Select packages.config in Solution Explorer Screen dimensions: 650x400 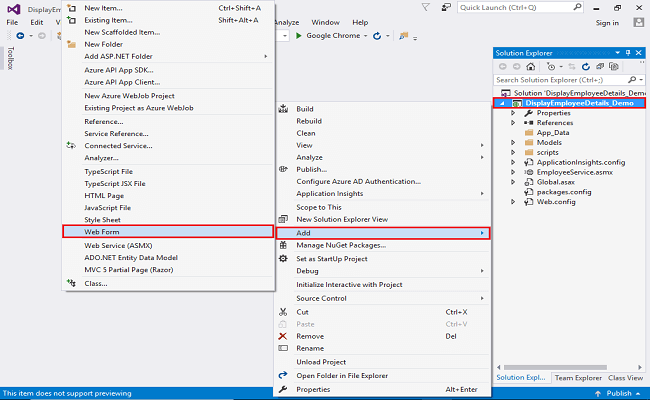click(x=564, y=192)
